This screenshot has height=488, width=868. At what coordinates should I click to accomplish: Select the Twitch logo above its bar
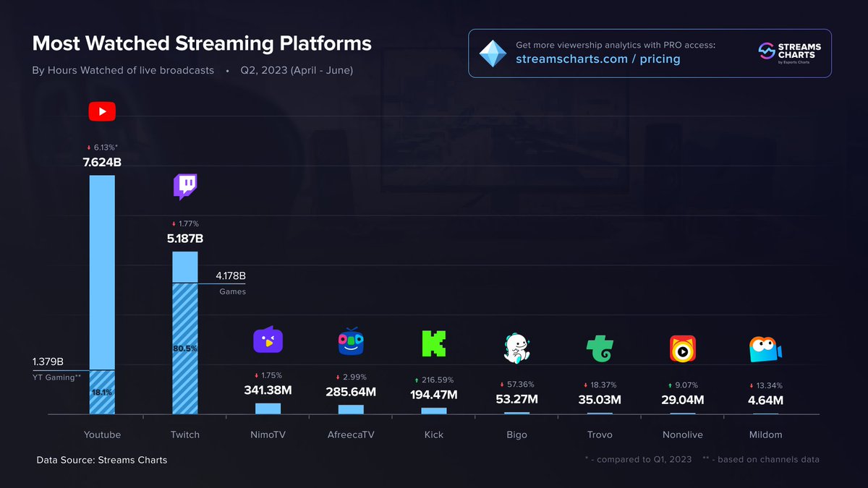coord(185,186)
